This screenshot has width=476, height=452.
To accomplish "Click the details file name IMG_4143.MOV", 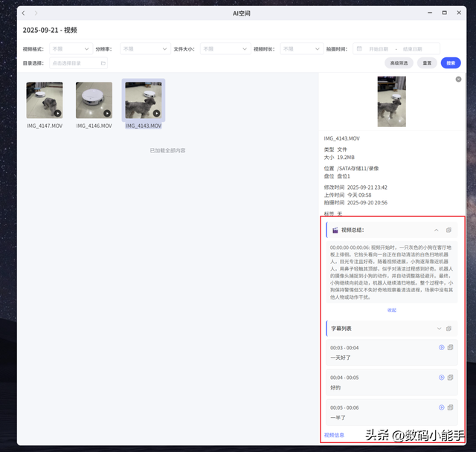I will 342,138.
